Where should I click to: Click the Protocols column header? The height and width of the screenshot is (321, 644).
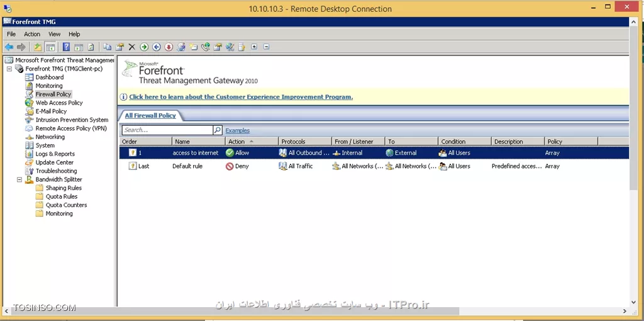pos(305,142)
